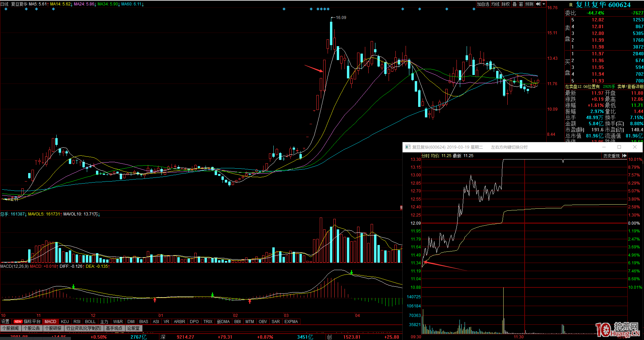Click the 创 index value 1523.81
Image resolution: width=644 pixels, height=340 pixels.
(x=352, y=337)
